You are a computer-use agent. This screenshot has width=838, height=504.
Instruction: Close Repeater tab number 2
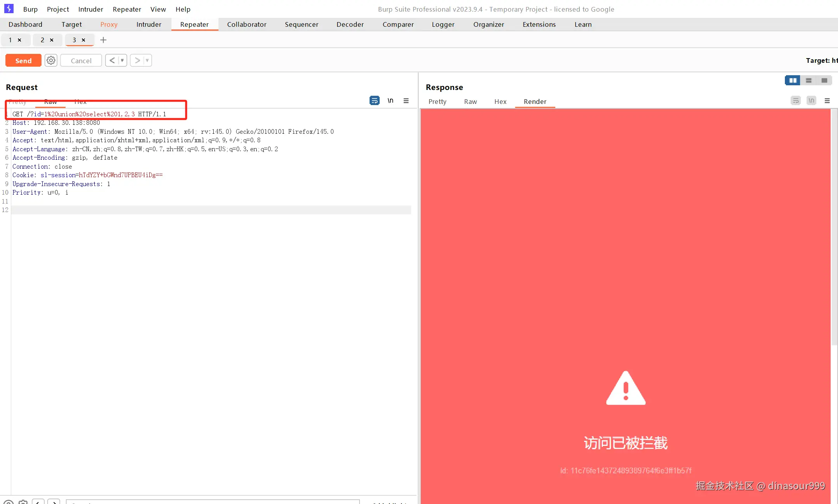(x=52, y=40)
